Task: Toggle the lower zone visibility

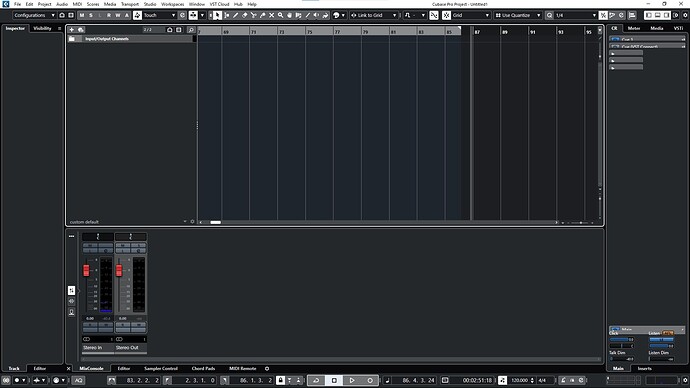Action: coord(657,15)
